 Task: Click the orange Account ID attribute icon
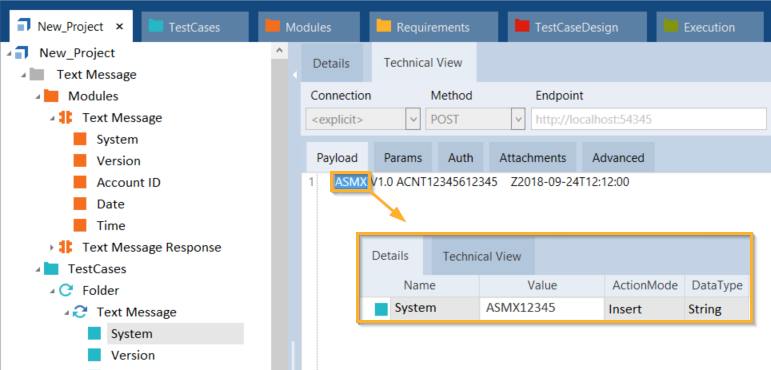click(x=80, y=183)
